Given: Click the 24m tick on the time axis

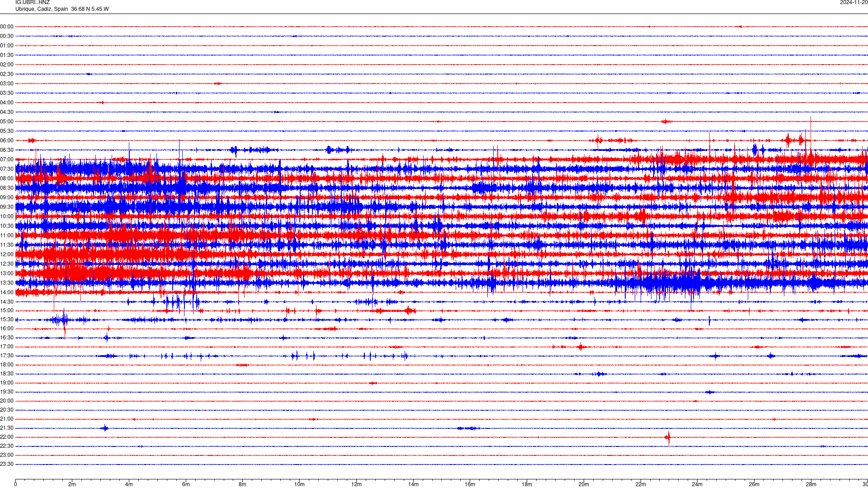Looking at the screenshot, I should click(697, 484).
